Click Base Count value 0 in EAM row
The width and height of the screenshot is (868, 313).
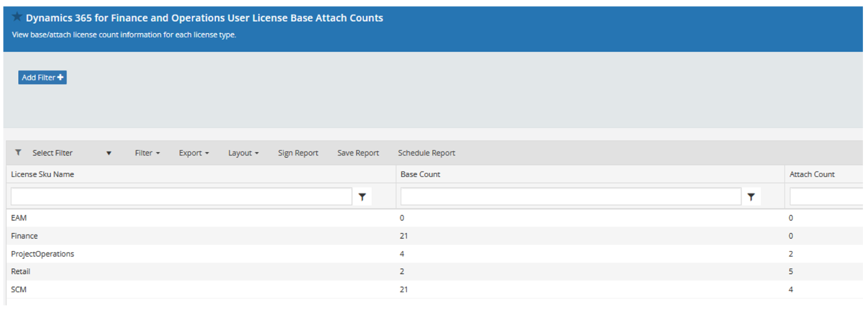(403, 218)
